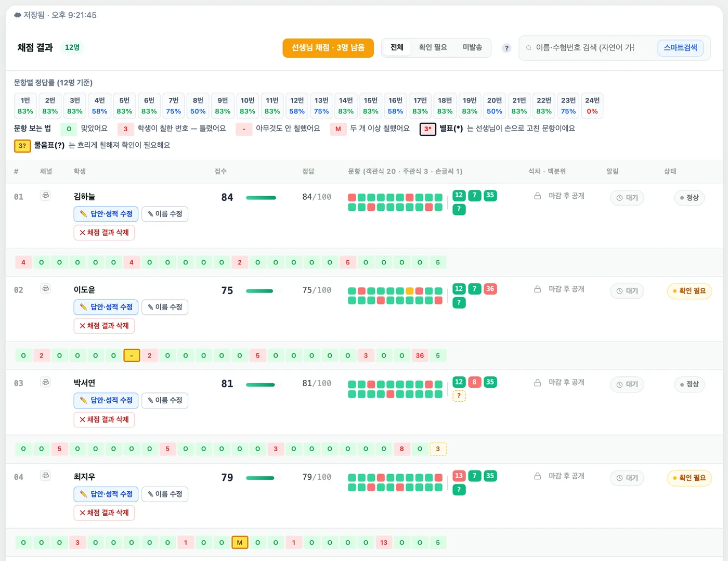The width and height of the screenshot is (728, 561).
Task: Click the lock icon in 최지우's row
Action: coord(538,476)
